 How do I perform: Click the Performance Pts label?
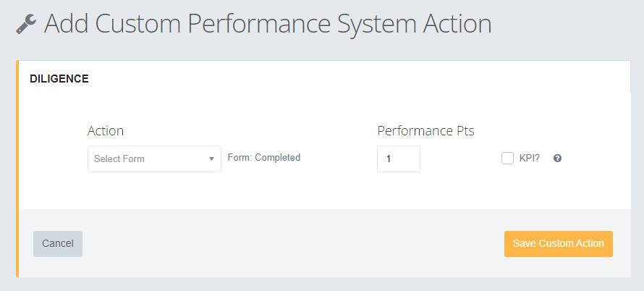click(x=426, y=131)
